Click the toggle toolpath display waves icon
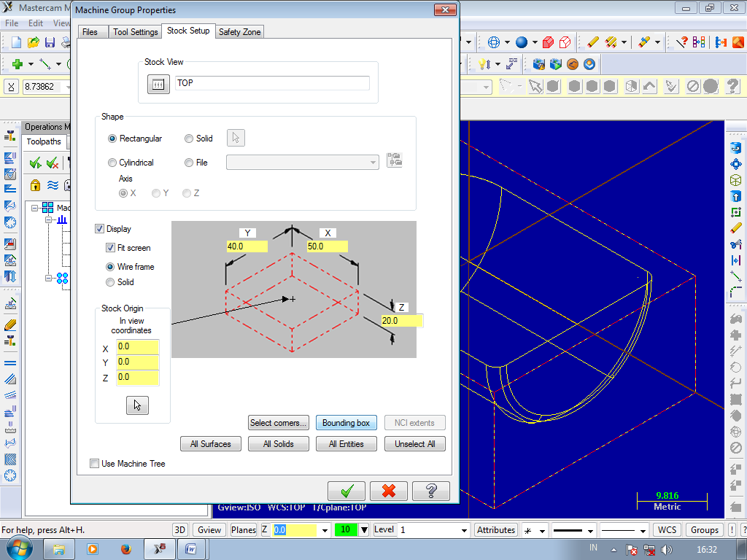 point(53,185)
